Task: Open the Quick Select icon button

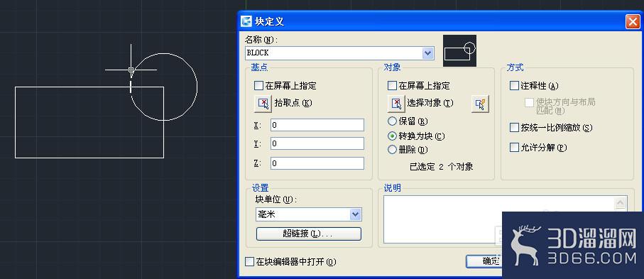Action: tap(480, 104)
